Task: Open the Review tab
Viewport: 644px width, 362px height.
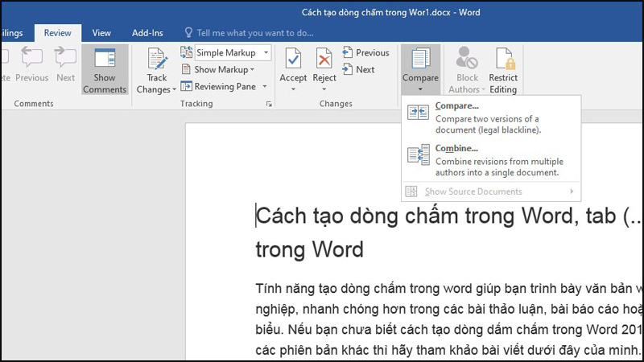Action: (x=57, y=33)
